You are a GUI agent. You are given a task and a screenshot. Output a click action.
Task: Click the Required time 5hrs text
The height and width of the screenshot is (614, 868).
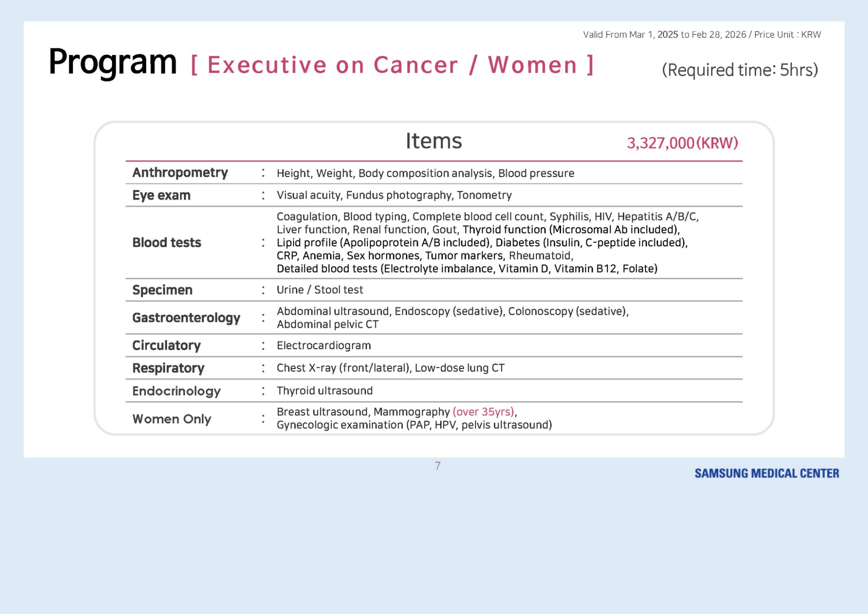pos(740,70)
